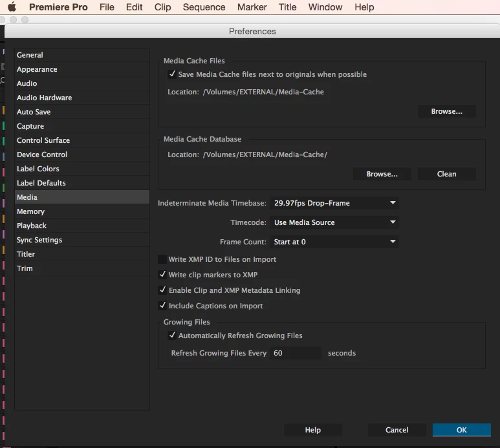Browse for Media Cache Database location
Screen dimensions: 500x448
[x=382, y=174]
